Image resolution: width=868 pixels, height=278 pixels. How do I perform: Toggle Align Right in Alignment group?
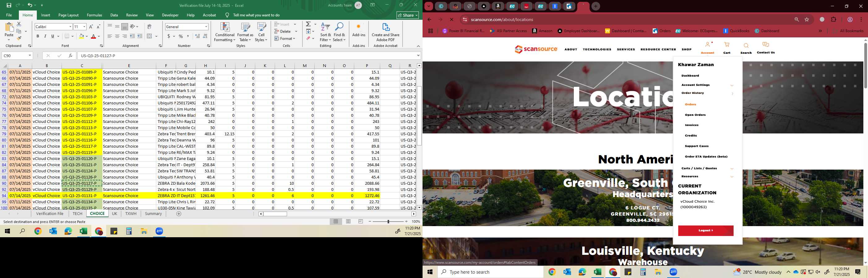[x=124, y=36]
